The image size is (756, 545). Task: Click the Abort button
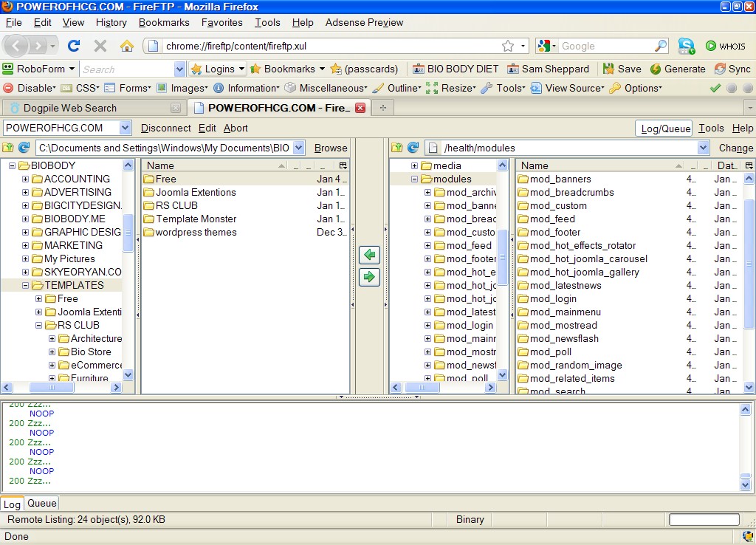click(236, 128)
